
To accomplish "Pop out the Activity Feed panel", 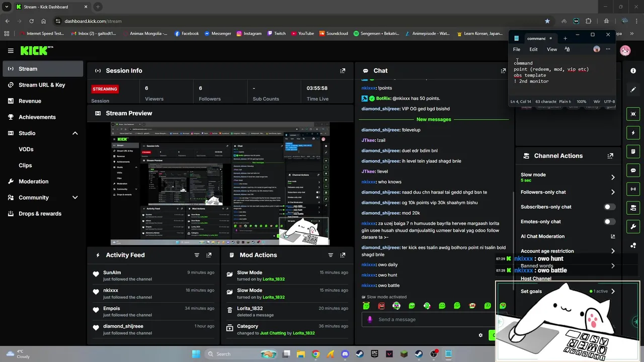I will coord(209,255).
